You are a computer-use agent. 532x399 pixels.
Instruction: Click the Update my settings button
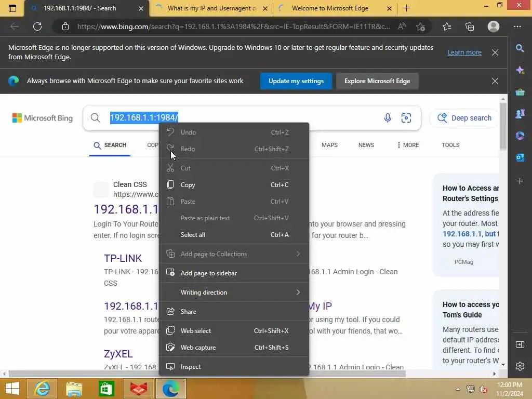296,81
